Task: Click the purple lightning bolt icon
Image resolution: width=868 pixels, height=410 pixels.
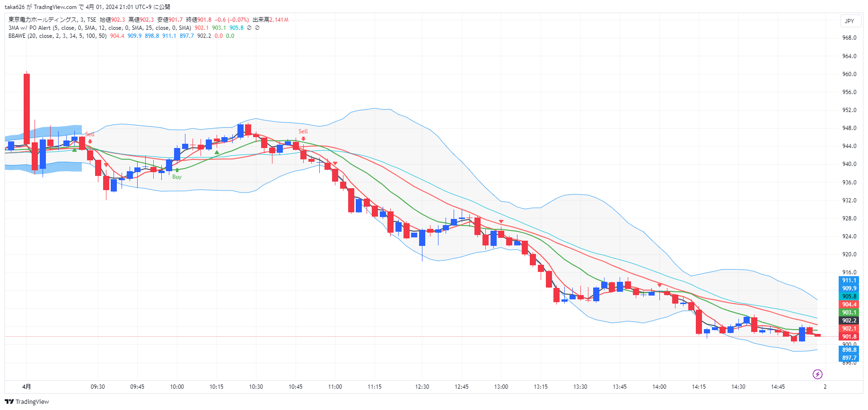Action: click(817, 375)
